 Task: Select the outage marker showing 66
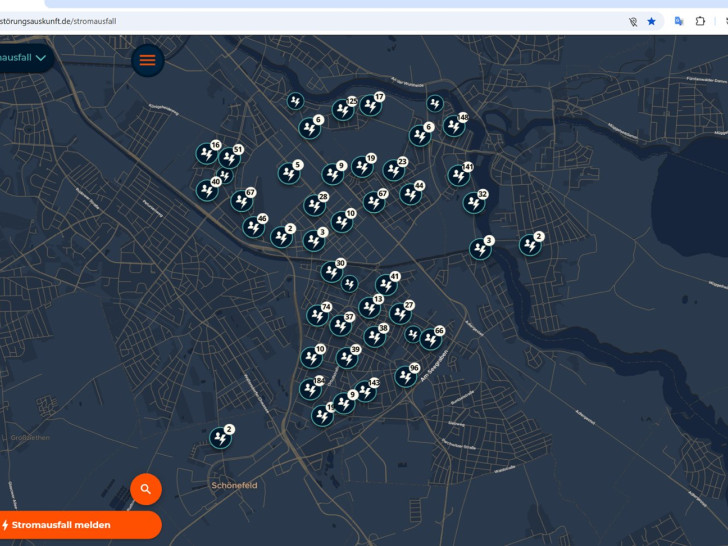(430, 339)
